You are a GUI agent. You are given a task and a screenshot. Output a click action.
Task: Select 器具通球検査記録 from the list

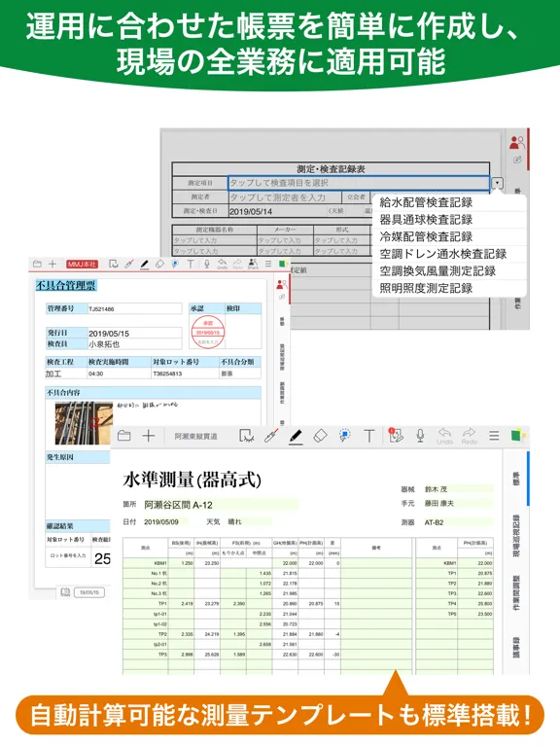426,220
